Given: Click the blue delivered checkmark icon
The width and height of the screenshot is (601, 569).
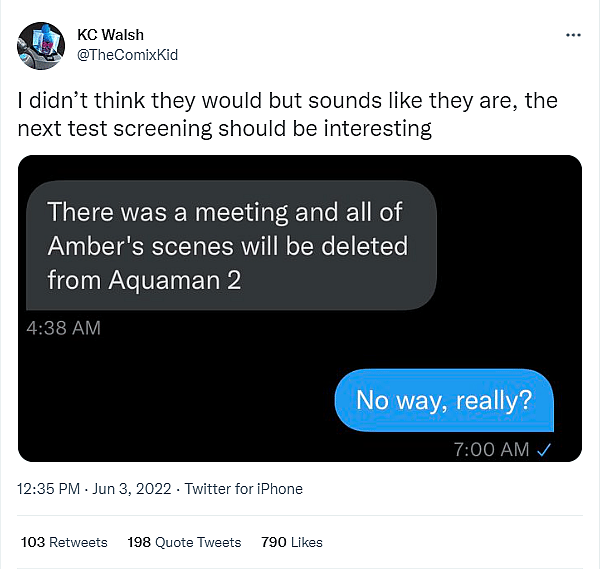Looking at the screenshot, I should (546, 450).
